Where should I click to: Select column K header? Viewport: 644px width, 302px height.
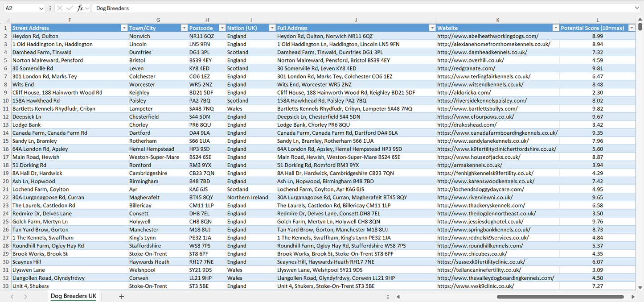coord(497,20)
